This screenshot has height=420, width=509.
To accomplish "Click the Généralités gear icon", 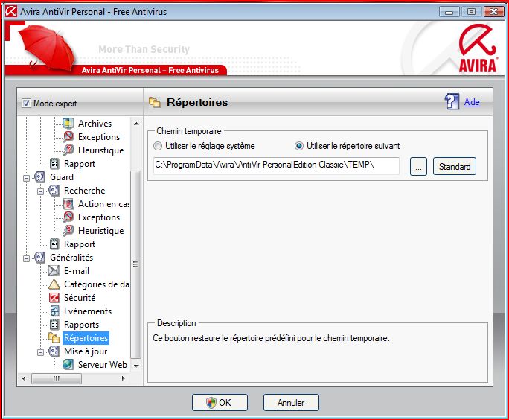I will point(39,257).
